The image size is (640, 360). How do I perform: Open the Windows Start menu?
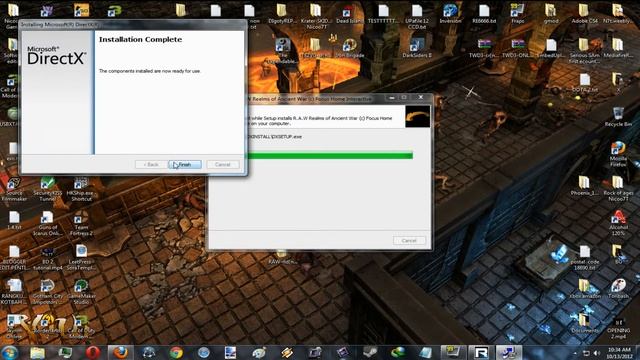(x=9, y=353)
